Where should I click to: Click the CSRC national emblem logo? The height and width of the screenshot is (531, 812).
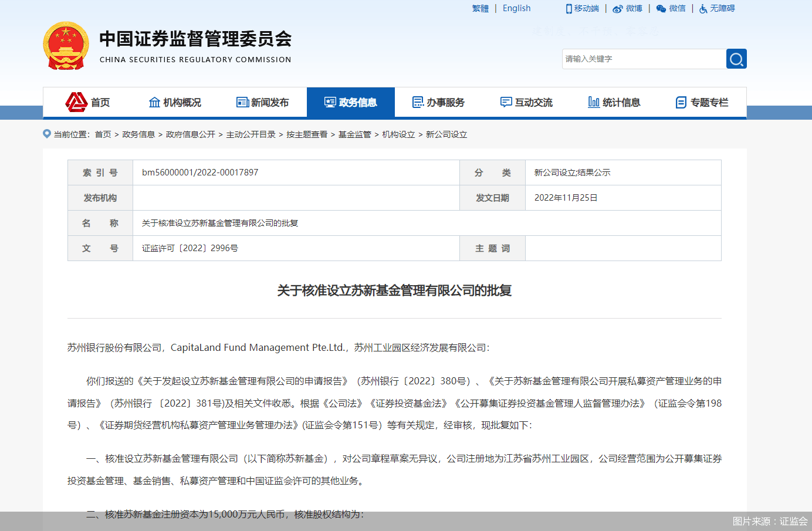pyautogui.click(x=66, y=46)
